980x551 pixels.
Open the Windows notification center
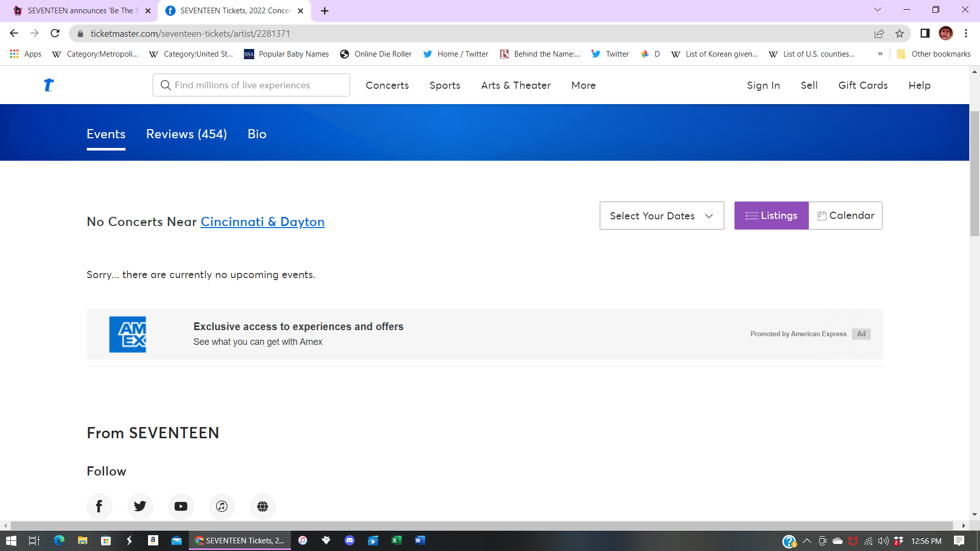point(960,541)
